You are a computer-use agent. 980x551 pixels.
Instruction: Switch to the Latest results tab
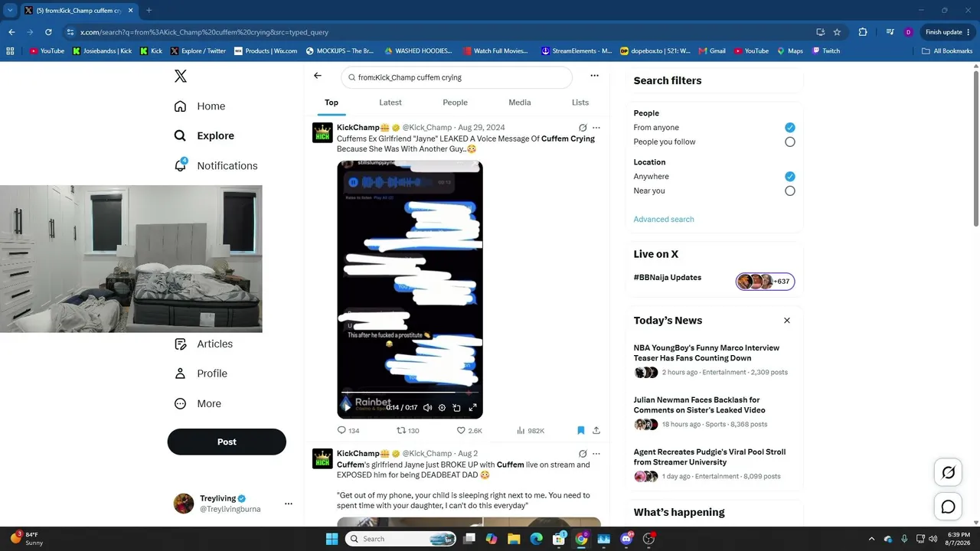click(390, 103)
